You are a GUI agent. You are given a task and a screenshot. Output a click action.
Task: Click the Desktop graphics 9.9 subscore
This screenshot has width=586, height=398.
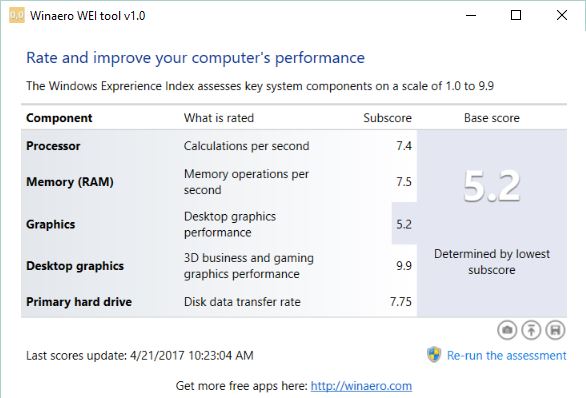pyautogui.click(x=404, y=266)
